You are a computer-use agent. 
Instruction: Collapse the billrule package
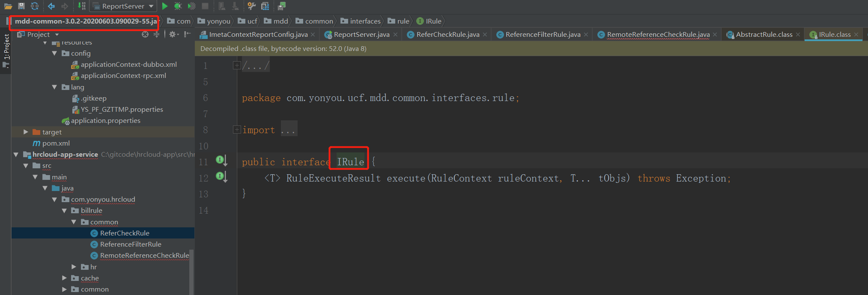click(64, 210)
